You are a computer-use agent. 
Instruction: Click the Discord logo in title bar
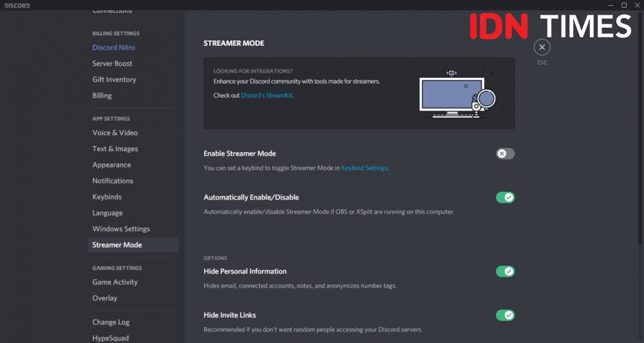pyautogui.click(x=17, y=6)
